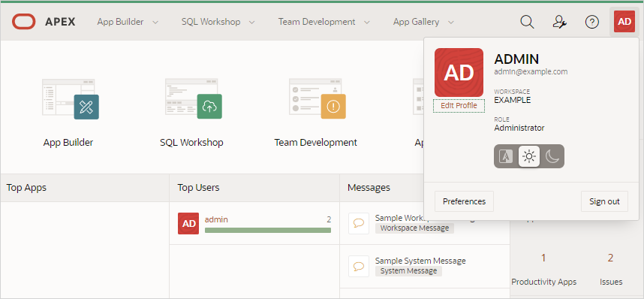Image resolution: width=644 pixels, height=299 pixels.
Task: Open the Help question mark icon
Action: point(592,23)
